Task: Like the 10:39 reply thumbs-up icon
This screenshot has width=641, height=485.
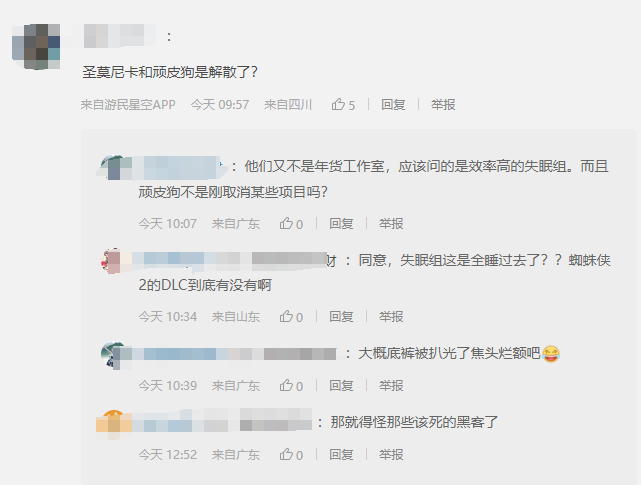Action: (x=286, y=385)
